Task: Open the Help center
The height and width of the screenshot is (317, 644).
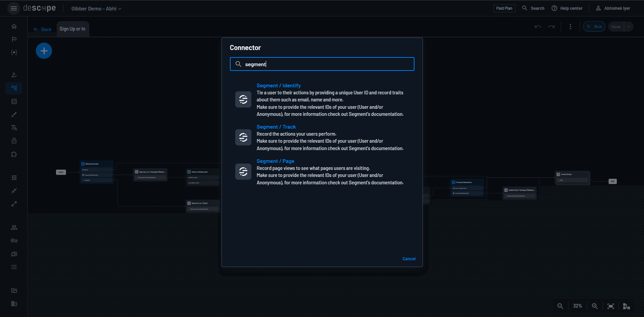Action: pos(567,8)
